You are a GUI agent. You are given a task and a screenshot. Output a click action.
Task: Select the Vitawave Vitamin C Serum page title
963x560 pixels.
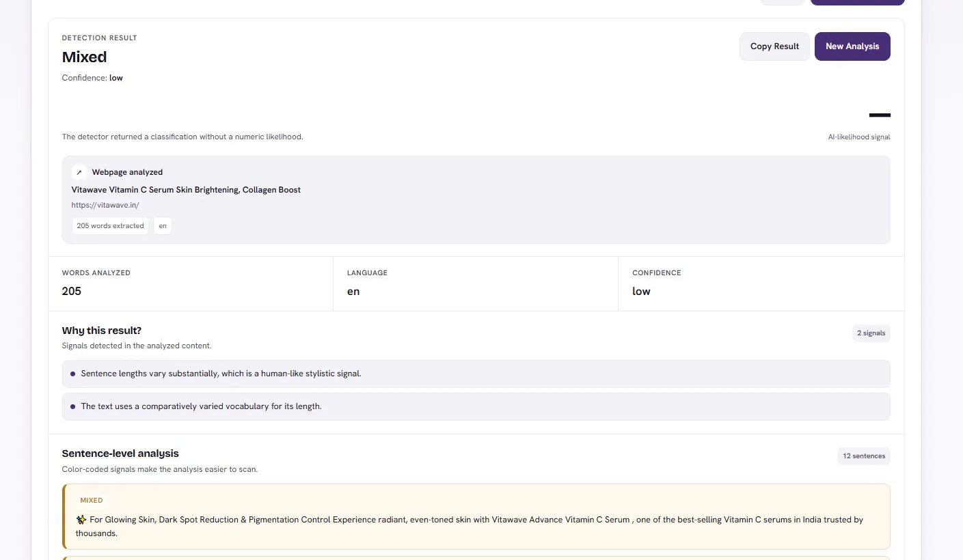(186, 190)
